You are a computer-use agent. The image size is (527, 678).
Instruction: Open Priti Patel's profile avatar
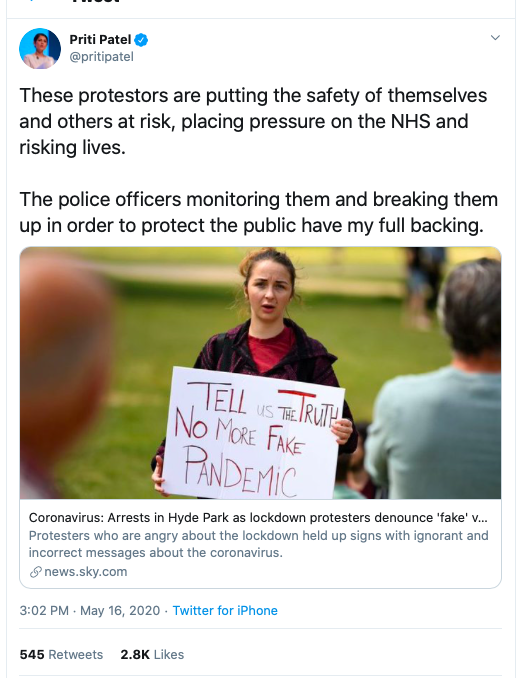click(x=40, y=48)
